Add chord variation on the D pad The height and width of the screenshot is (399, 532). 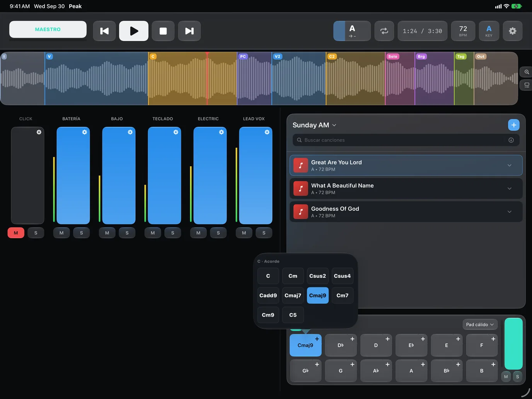click(x=387, y=339)
